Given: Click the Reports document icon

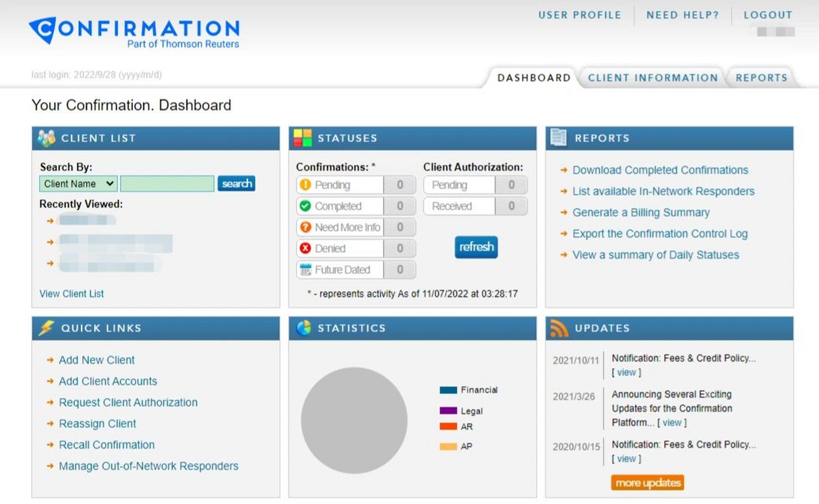Looking at the screenshot, I should pos(558,138).
